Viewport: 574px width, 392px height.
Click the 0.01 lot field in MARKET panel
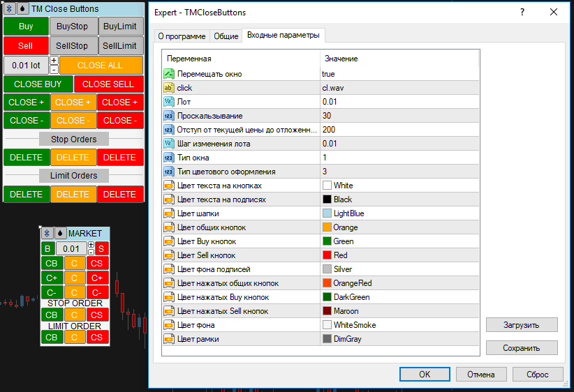pos(71,248)
